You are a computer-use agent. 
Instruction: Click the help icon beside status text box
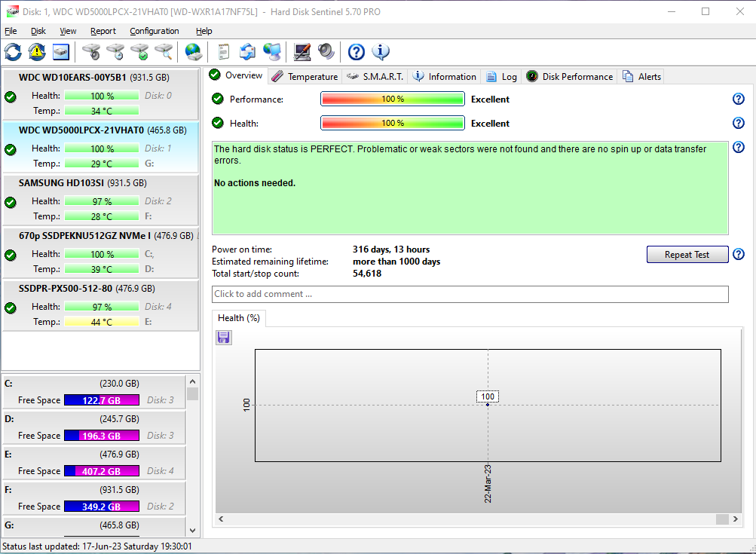(738, 147)
